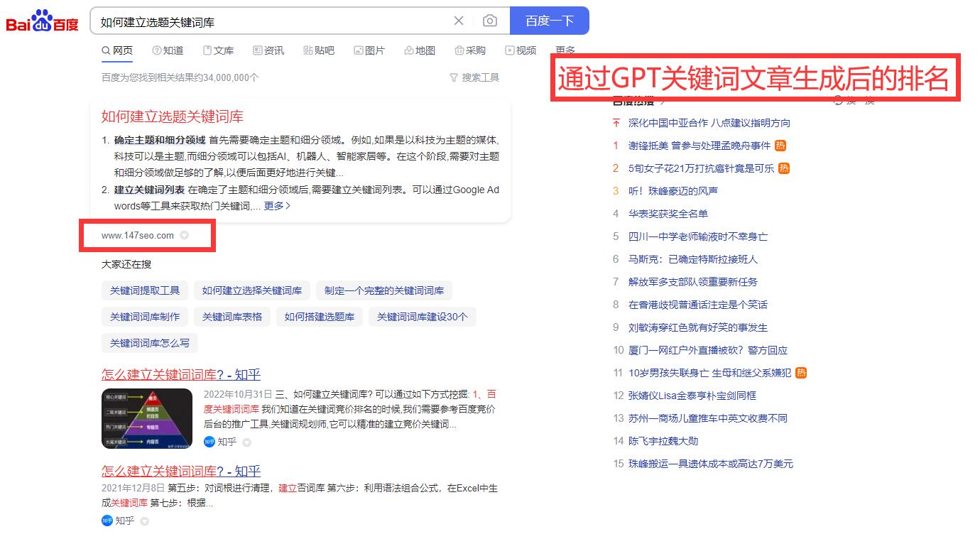Click the Baidu logo
This screenshot has width=980, height=539.
click(x=43, y=21)
